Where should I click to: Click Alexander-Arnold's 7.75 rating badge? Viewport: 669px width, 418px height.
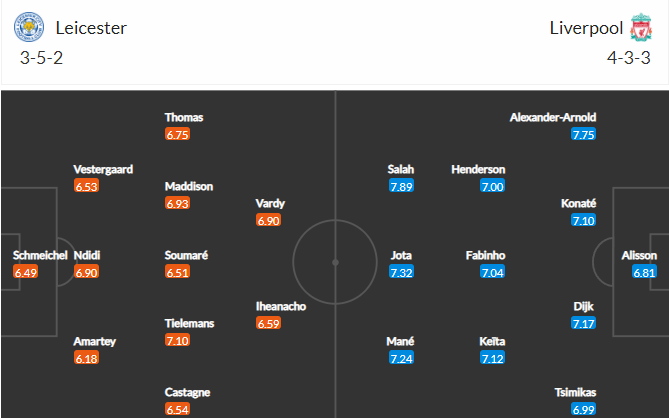click(x=583, y=134)
